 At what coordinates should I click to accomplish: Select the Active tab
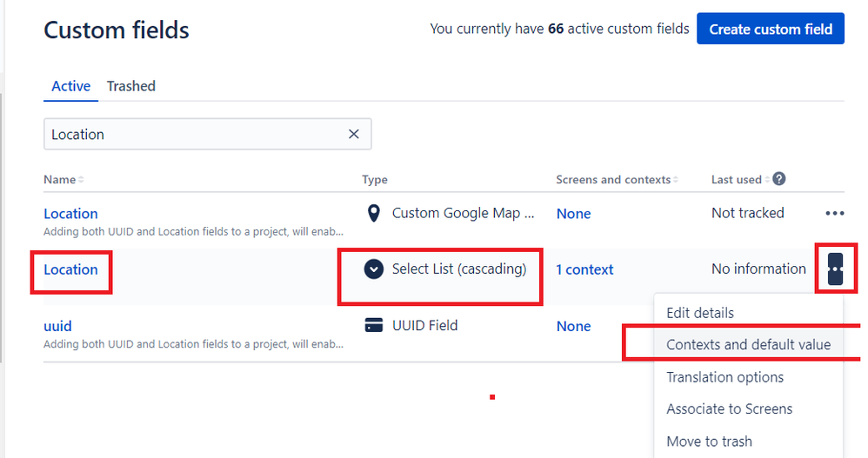(x=70, y=86)
